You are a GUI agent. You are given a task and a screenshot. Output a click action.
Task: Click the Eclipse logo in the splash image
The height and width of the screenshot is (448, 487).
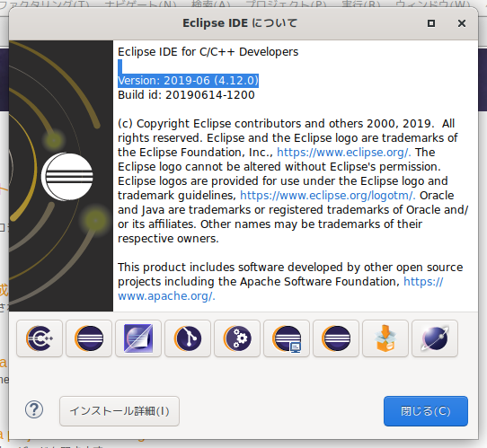point(67,177)
